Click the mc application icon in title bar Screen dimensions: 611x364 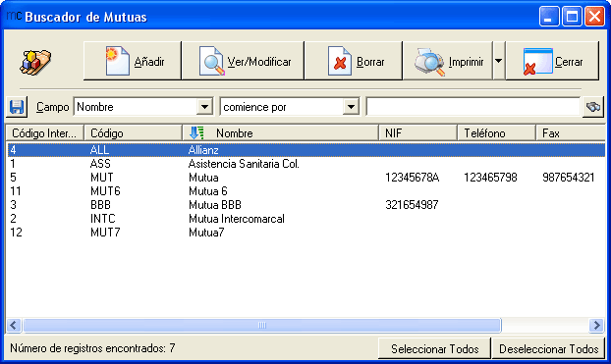pyautogui.click(x=14, y=16)
